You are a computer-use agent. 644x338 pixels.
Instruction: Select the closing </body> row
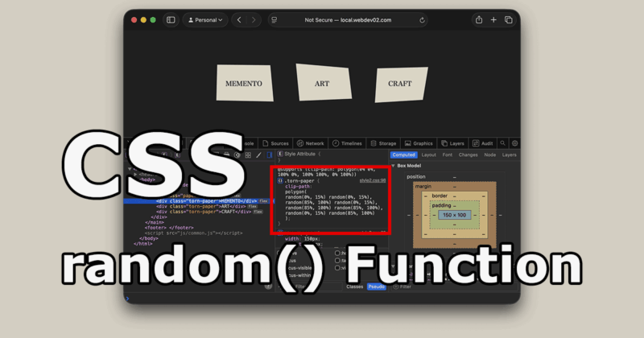[149, 238]
